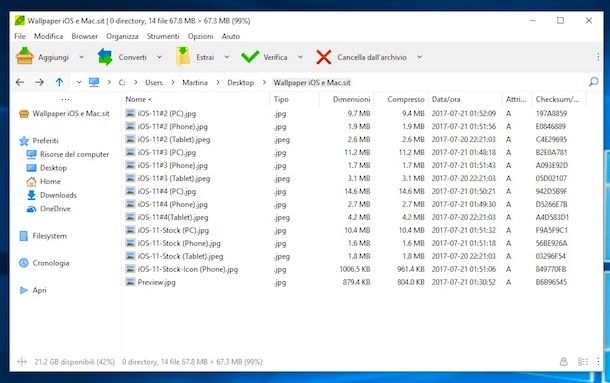This screenshot has width=610, height=383.
Task: Expand the chevron after C: in path
Action: 136,83
